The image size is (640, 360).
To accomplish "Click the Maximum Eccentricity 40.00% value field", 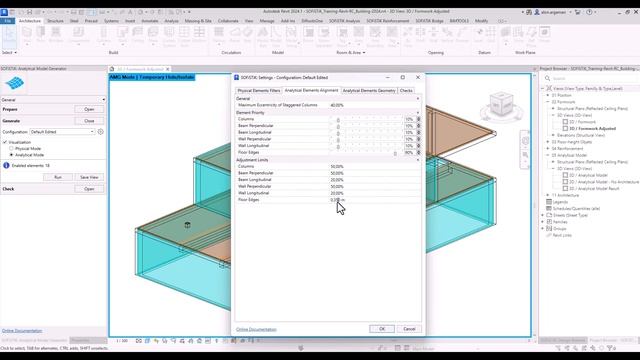I will point(375,105).
